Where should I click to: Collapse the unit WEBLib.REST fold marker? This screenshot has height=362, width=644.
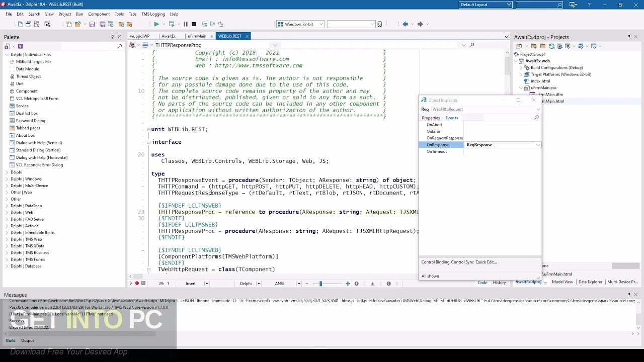tap(148, 129)
